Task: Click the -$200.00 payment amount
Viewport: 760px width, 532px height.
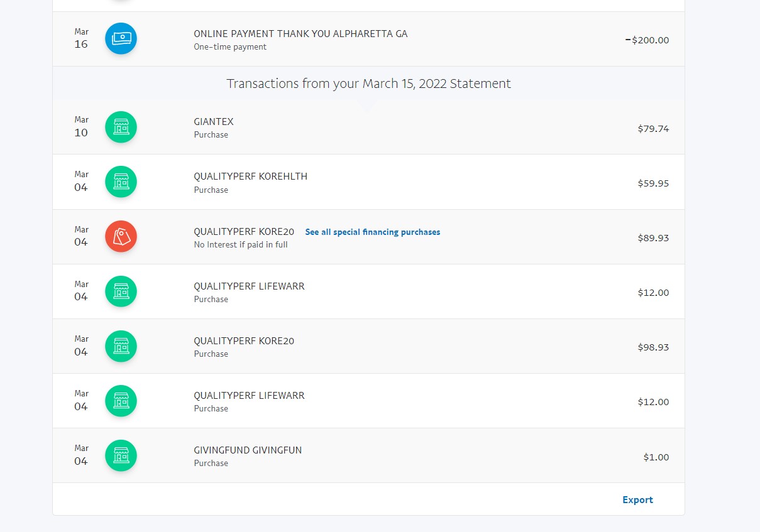Action: (647, 40)
